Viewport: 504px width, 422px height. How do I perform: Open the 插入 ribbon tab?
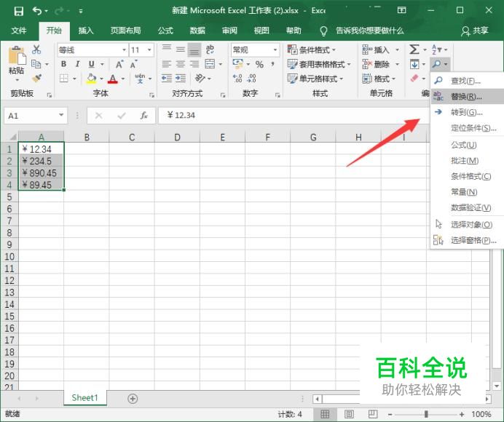tap(86, 31)
